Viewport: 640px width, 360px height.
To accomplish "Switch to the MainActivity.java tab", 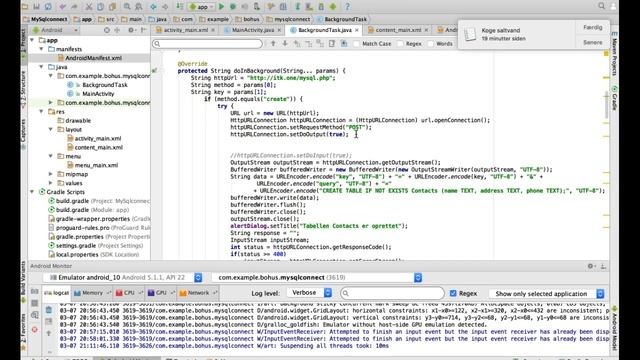I will [253, 30].
